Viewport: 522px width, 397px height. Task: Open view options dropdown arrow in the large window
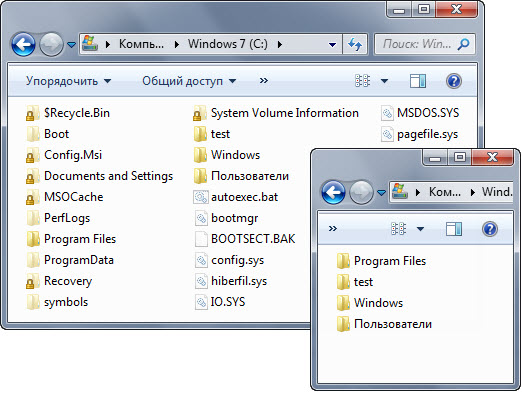(x=384, y=81)
